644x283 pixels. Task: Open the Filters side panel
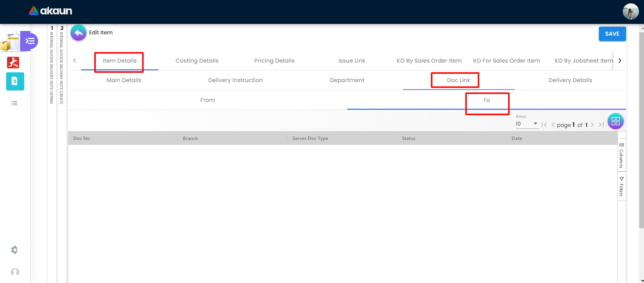coord(621,186)
